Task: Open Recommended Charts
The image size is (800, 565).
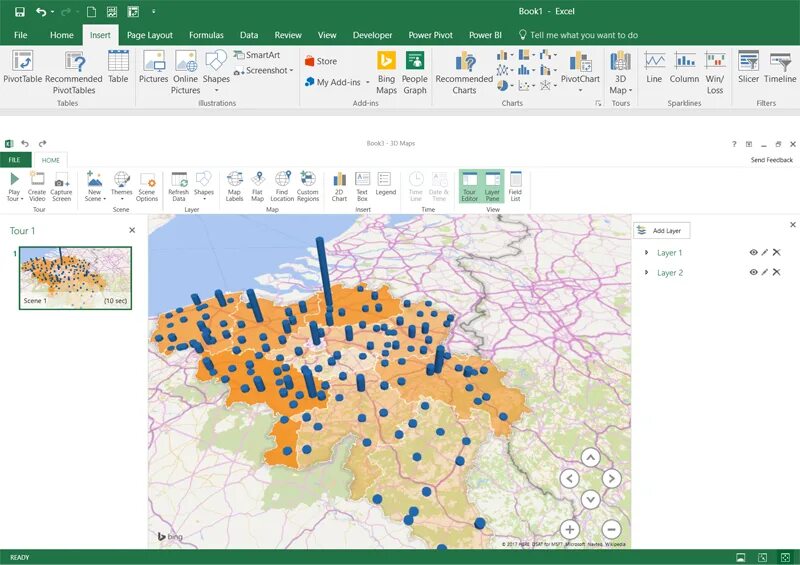Action: (x=464, y=72)
